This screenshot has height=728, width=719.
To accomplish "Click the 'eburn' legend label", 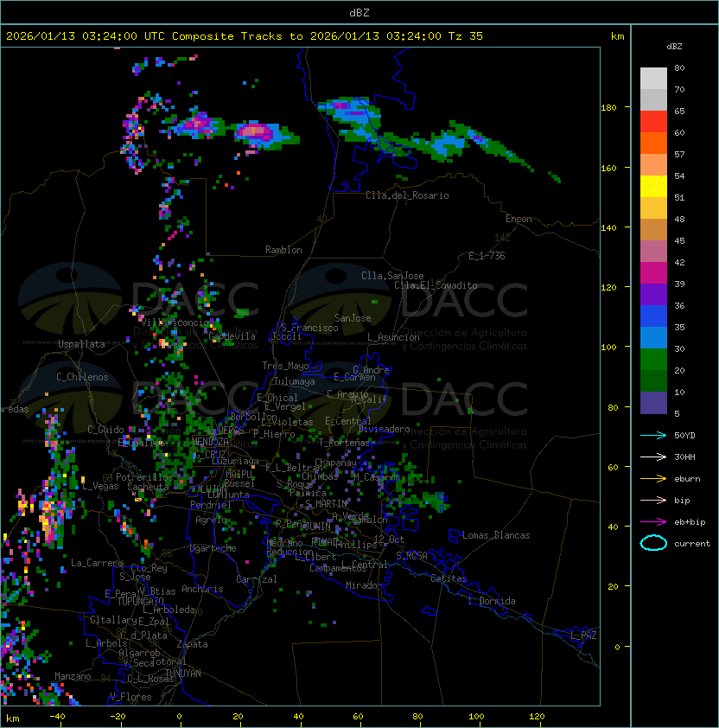I will tap(687, 479).
